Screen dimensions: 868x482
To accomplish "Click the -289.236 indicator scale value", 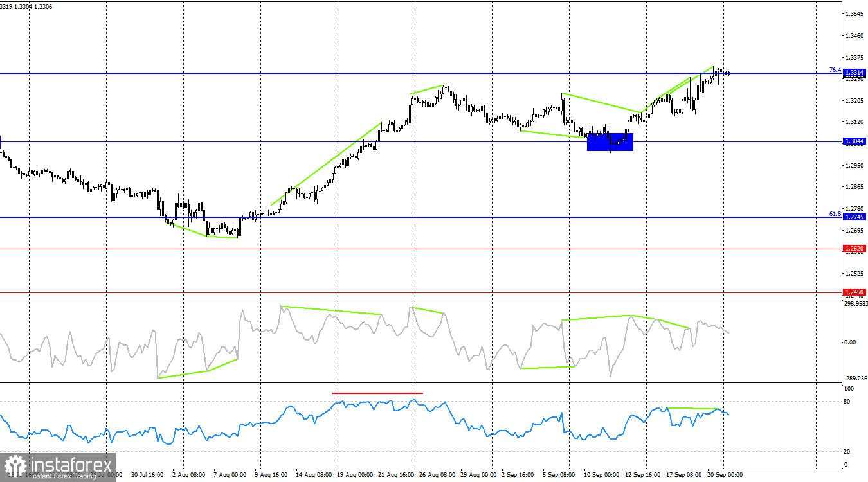I will 854,379.
